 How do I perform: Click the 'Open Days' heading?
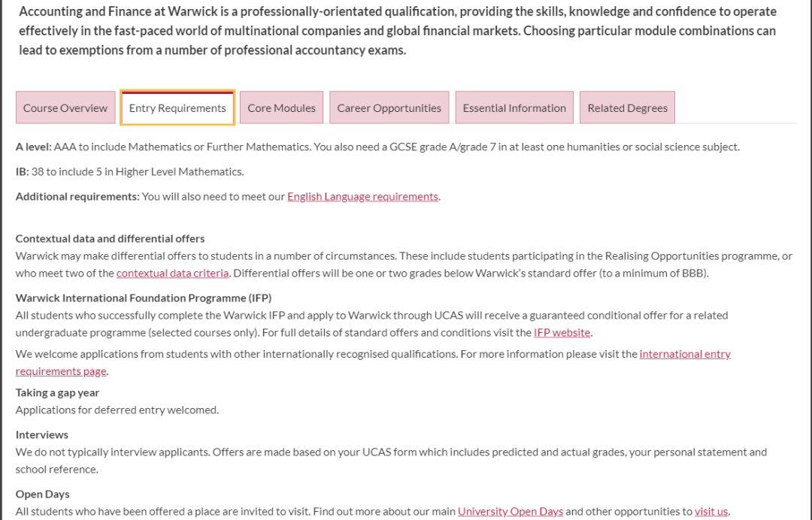tap(43, 494)
